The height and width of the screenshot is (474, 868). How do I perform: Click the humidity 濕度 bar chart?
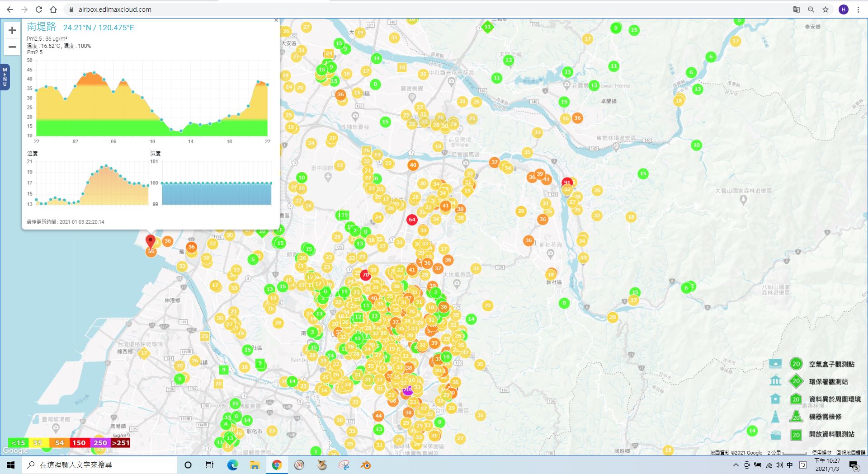click(217, 193)
